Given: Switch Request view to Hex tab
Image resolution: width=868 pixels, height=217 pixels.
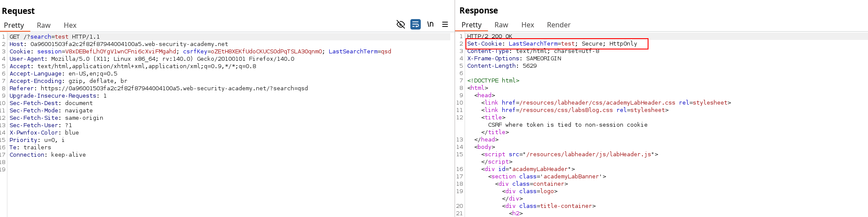Looking at the screenshot, I should pyautogui.click(x=70, y=25).
